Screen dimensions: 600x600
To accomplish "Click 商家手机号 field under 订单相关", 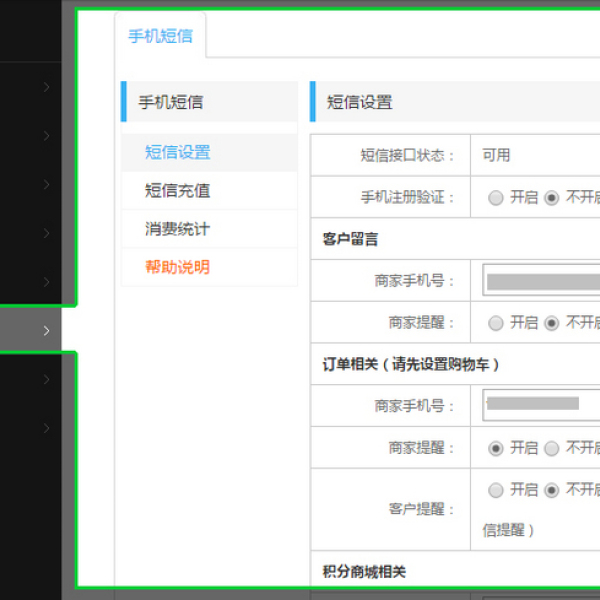I will point(540,405).
